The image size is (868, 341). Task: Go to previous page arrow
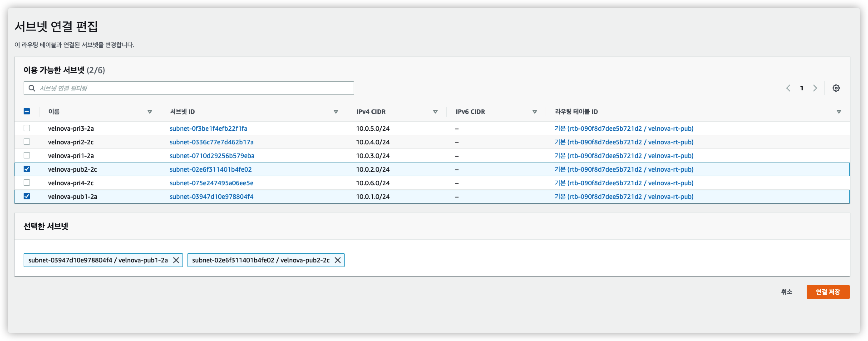(x=788, y=88)
